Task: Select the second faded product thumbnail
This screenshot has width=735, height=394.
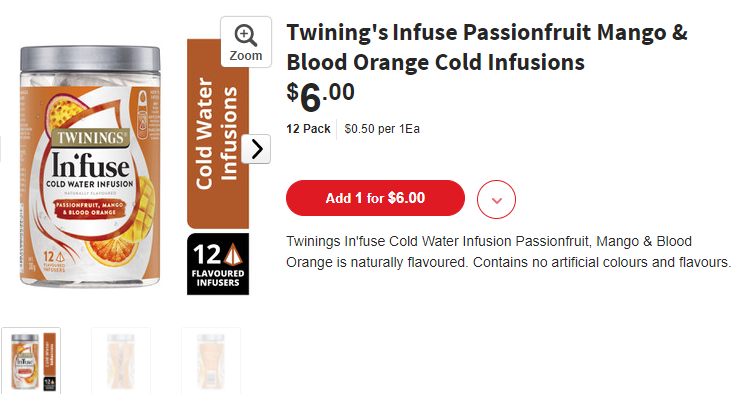Action: point(121,361)
